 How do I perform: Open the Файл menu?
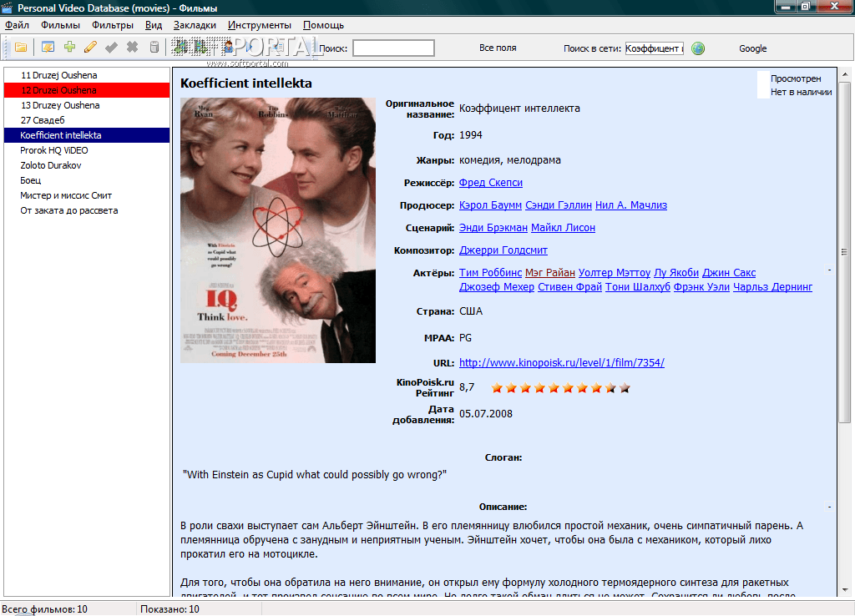click(x=17, y=25)
